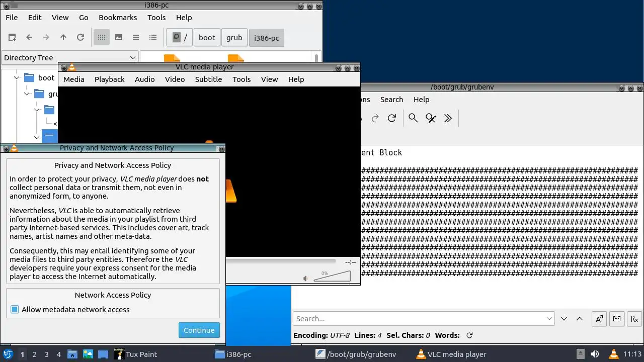Click Continue in the privacy policy dialog
This screenshot has width=644, height=362.
pos(199,330)
